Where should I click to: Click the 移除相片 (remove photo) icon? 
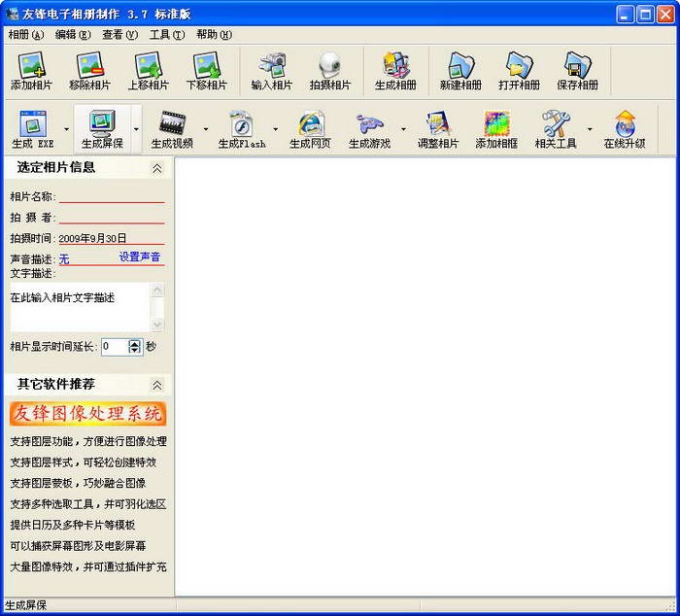point(89,72)
